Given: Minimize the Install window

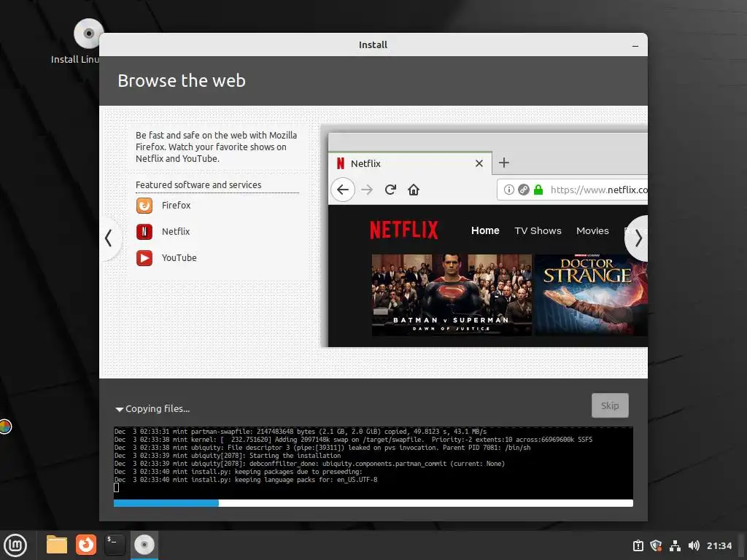Looking at the screenshot, I should tap(635, 46).
